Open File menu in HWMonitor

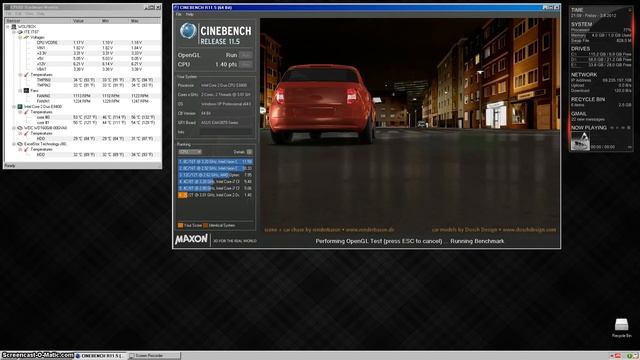[8, 14]
